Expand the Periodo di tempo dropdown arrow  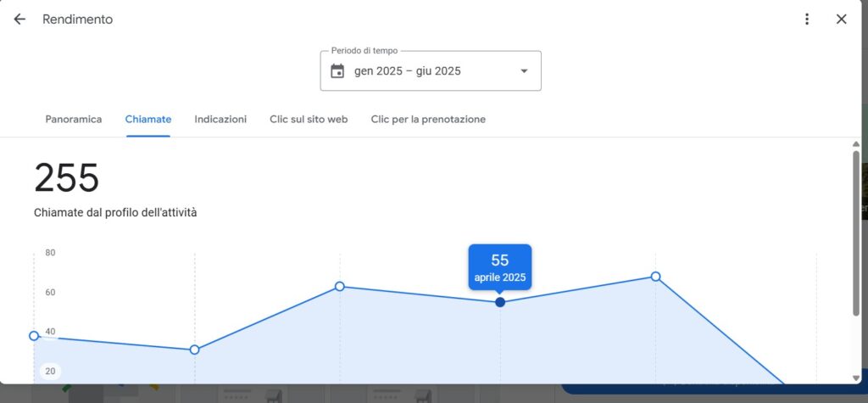523,71
